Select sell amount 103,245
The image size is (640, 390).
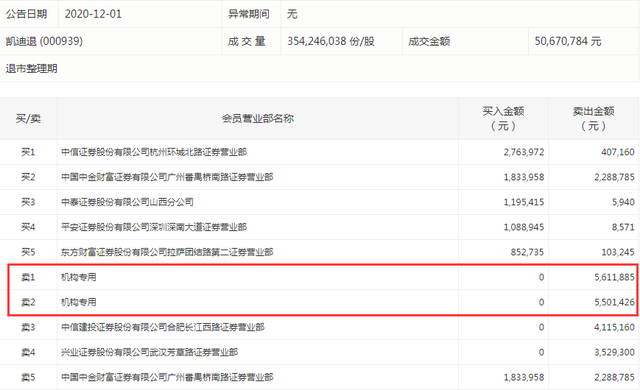618,252
